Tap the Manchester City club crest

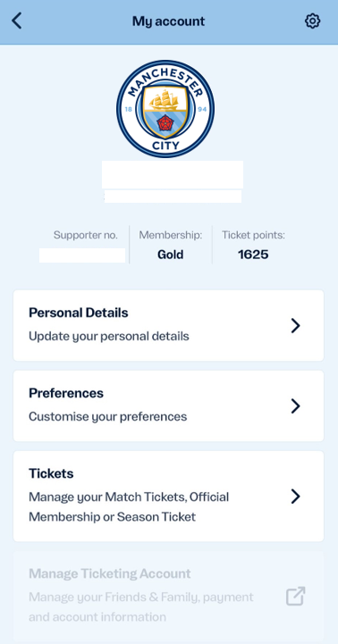click(x=165, y=109)
